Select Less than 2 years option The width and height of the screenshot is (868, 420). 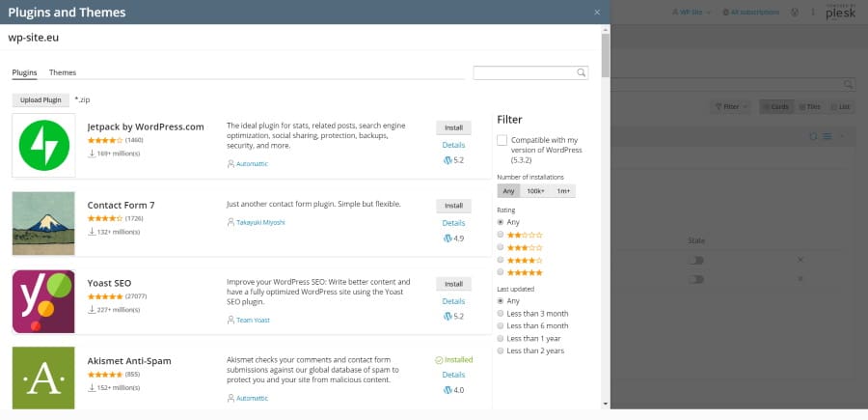point(501,350)
